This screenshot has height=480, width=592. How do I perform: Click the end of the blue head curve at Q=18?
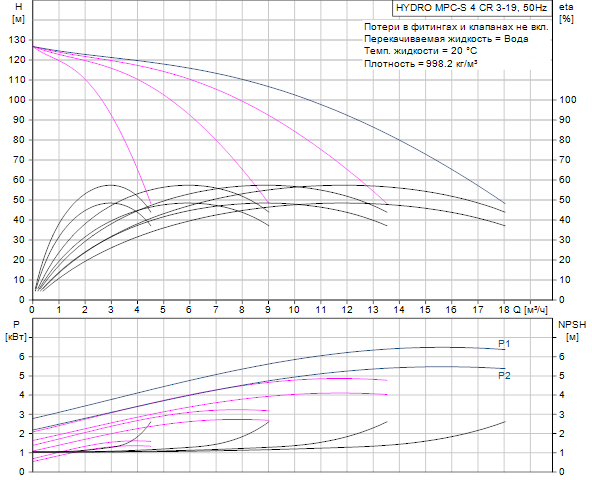click(504, 204)
